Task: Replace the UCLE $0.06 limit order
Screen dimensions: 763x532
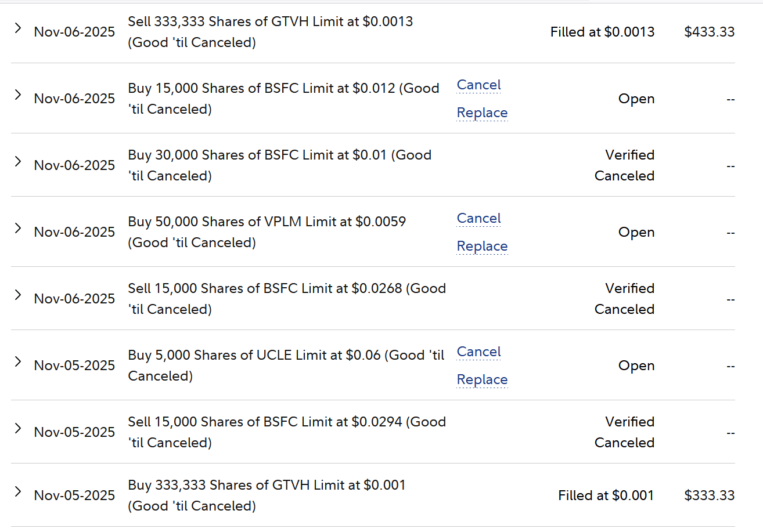Action: tap(482, 380)
